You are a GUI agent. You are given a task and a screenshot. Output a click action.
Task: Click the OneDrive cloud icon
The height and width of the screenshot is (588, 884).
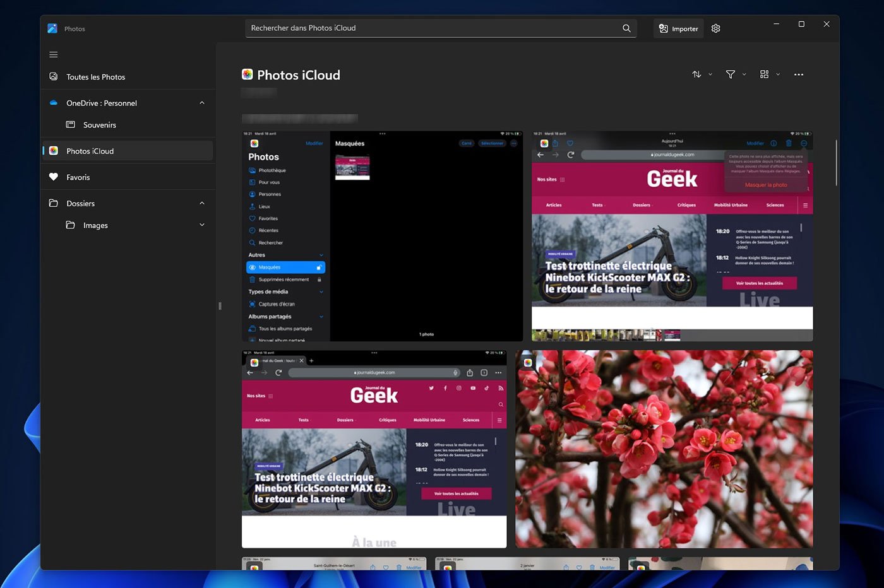[54, 103]
